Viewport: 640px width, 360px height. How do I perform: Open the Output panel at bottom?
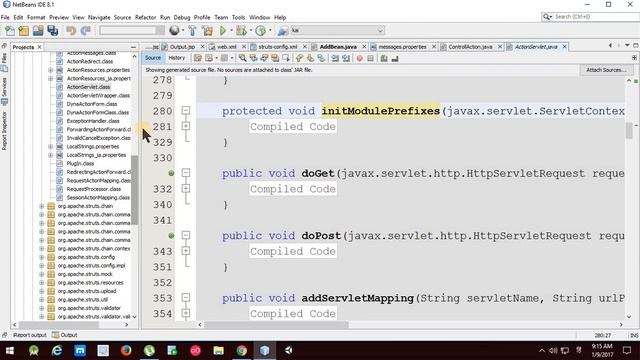coord(65,335)
